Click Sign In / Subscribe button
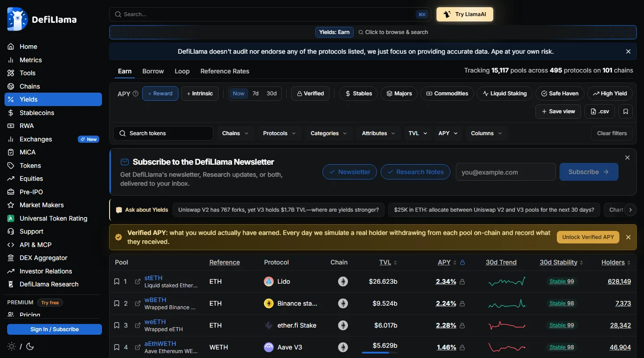The image size is (644, 358). click(x=55, y=329)
